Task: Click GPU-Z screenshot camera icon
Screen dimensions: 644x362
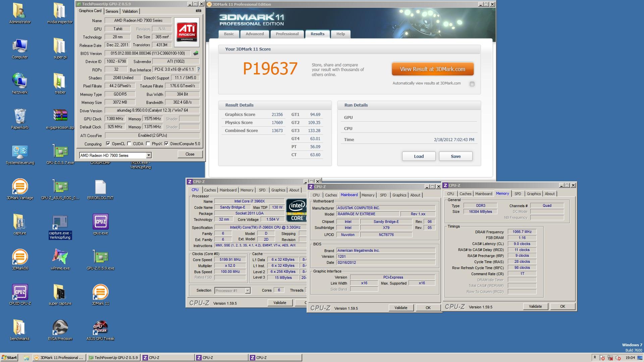Action: pos(199,11)
